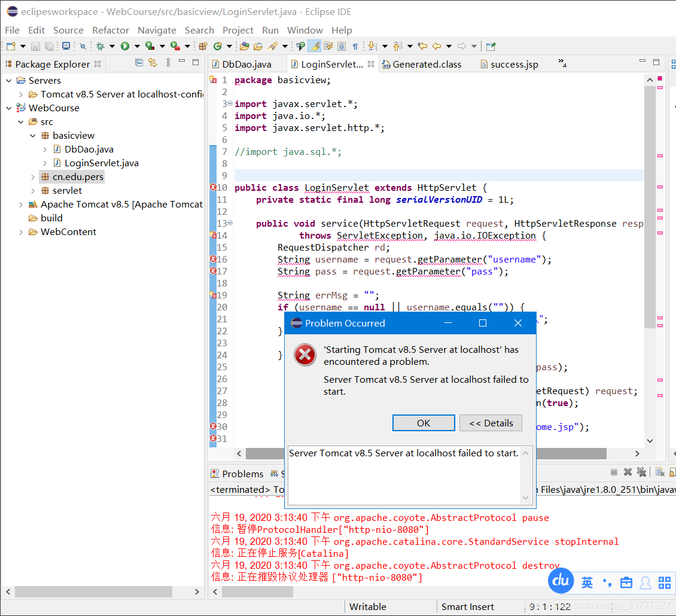The width and height of the screenshot is (676, 616).
Task: Click the New Java Class icon
Action: point(218,46)
